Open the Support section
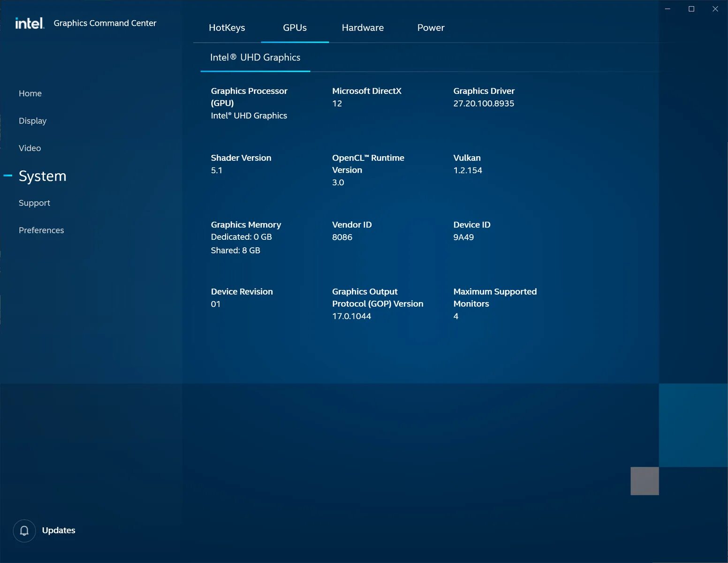 [x=34, y=203]
